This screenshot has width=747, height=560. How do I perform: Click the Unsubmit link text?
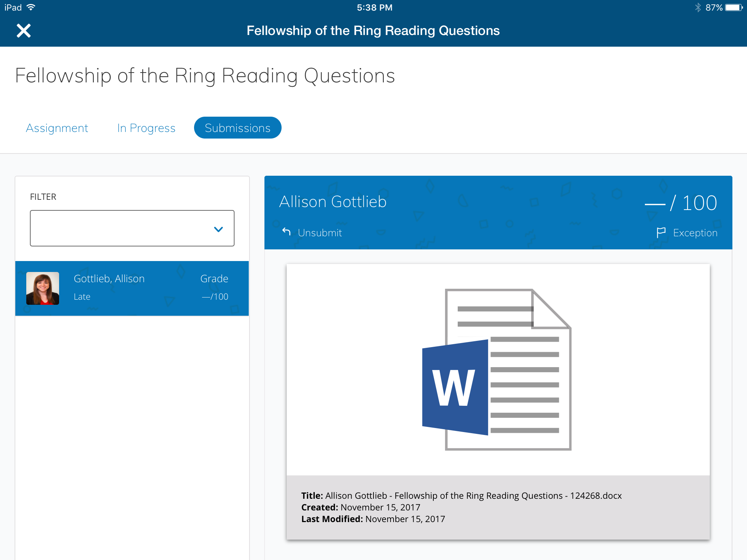tap(320, 233)
